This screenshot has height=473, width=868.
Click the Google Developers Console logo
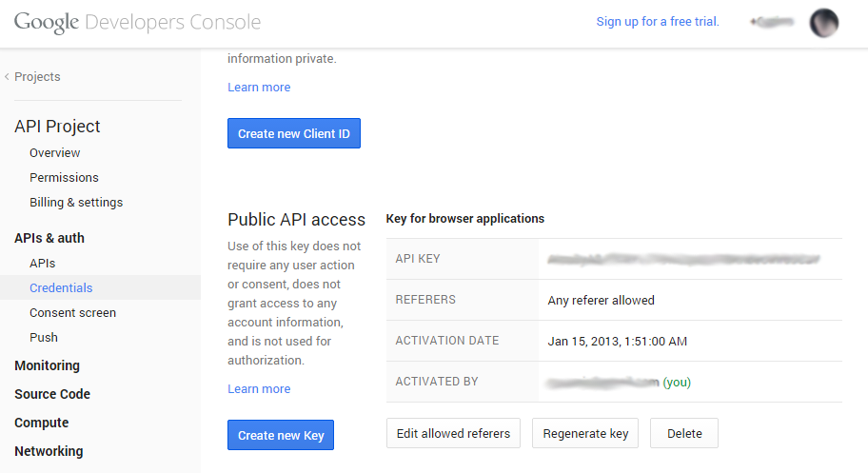pyautogui.click(x=137, y=22)
